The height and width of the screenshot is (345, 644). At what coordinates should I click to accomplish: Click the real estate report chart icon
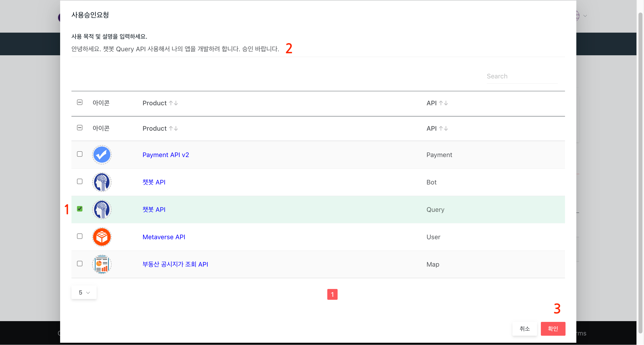click(x=102, y=264)
